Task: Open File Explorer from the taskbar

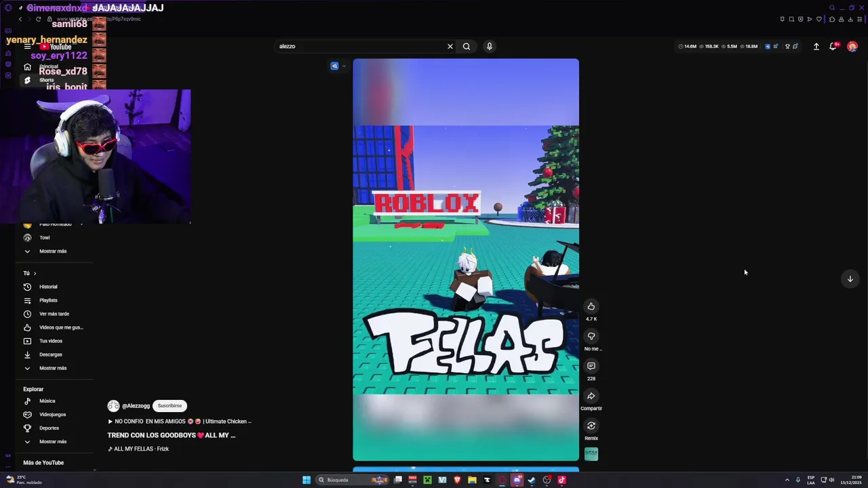Action: [472, 480]
